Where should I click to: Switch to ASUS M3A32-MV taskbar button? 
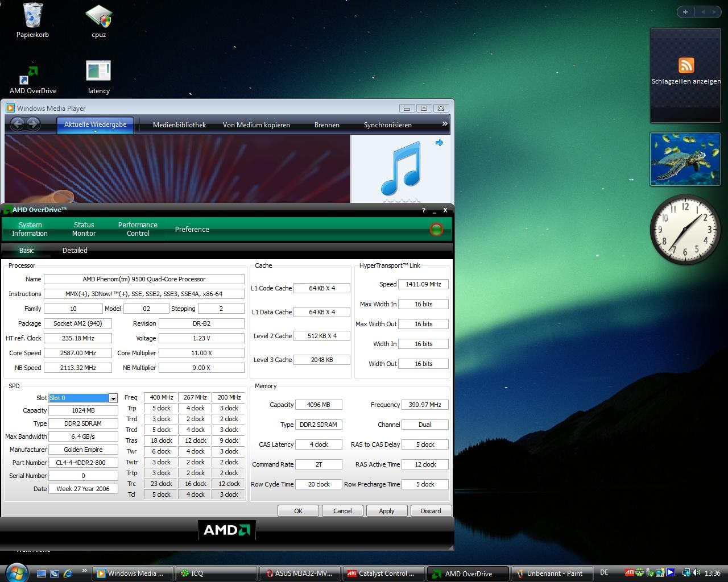point(300,573)
